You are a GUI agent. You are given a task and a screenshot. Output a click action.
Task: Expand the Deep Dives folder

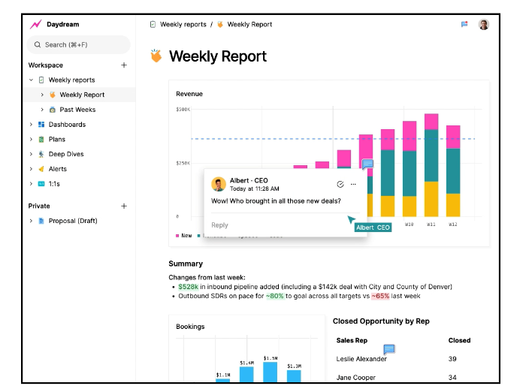(x=31, y=154)
